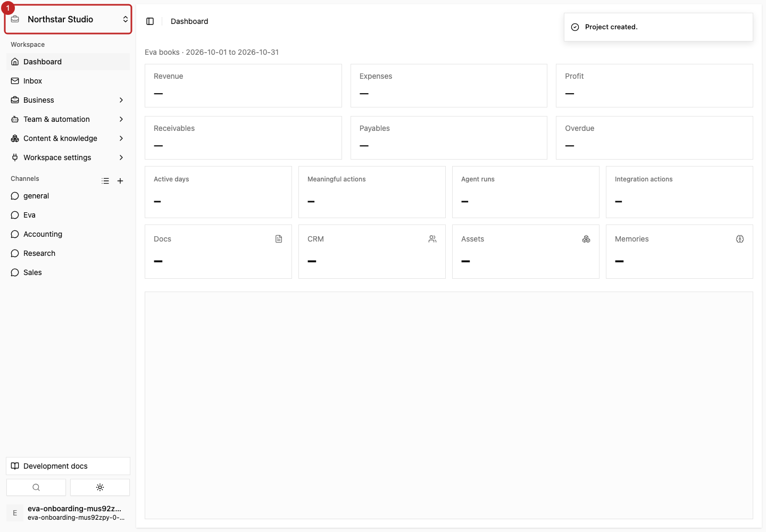Expand the Team & automation chevron
766x532 pixels.
point(121,119)
